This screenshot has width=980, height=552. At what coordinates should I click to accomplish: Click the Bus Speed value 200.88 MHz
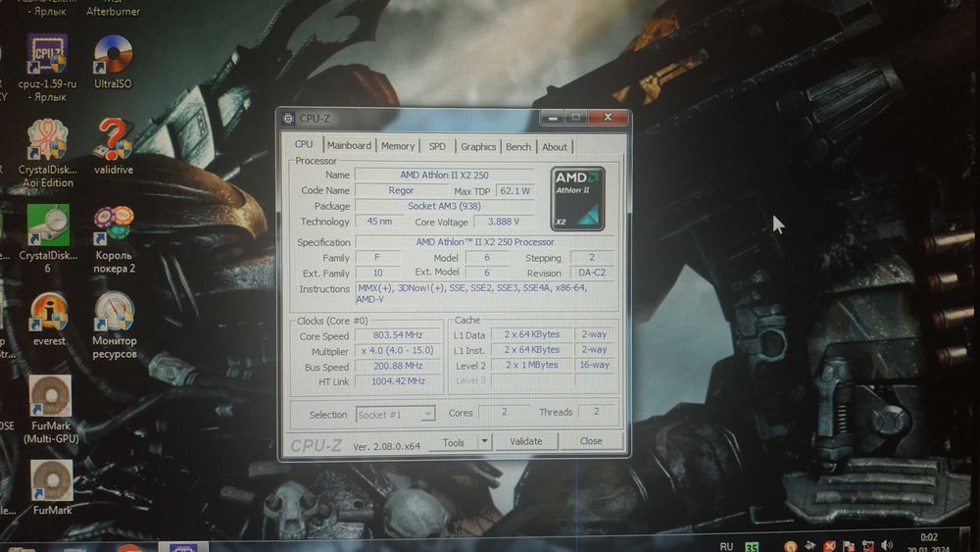coord(398,366)
